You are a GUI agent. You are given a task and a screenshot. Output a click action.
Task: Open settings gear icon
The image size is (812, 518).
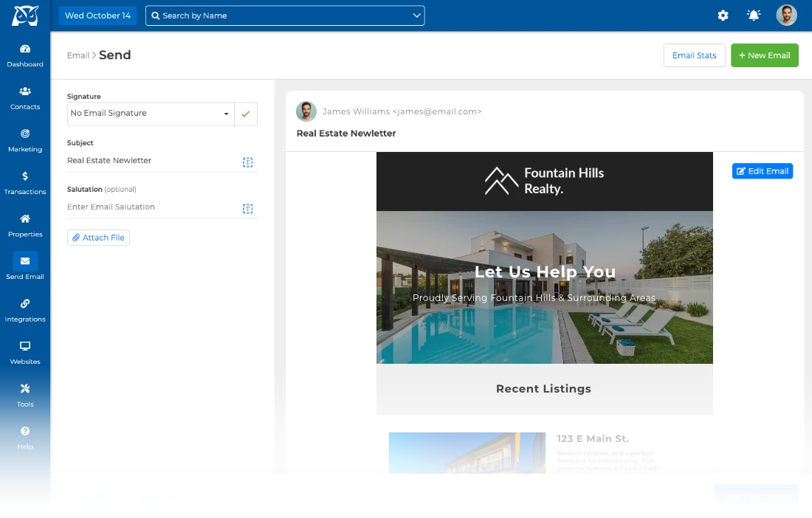723,15
